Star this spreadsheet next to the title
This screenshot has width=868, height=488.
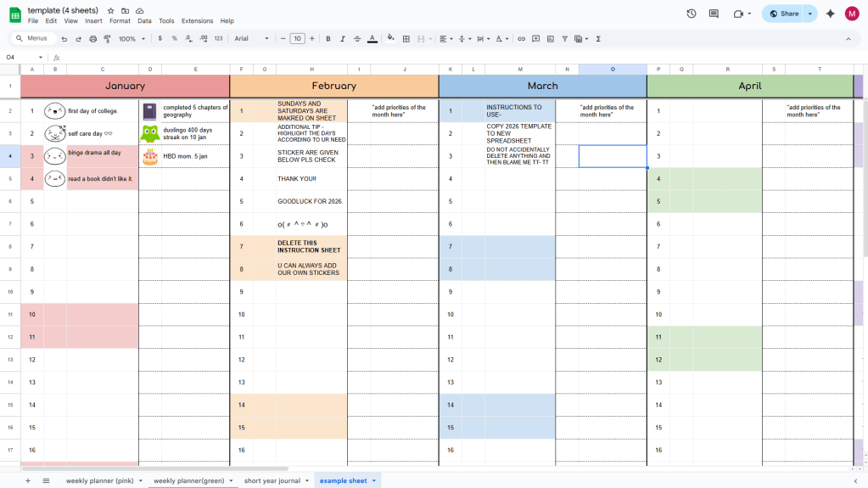(110, 10)
